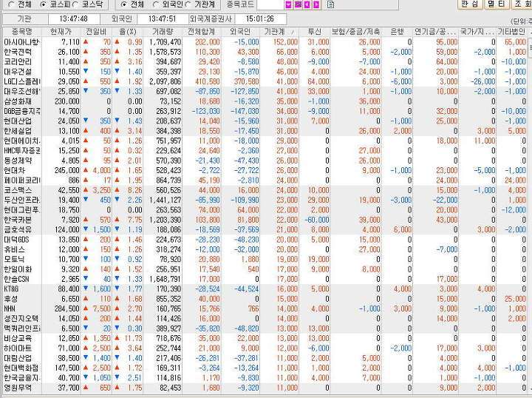
Task: Click the 조회 button
Action: pyautogui.click(x=522, y=4)
